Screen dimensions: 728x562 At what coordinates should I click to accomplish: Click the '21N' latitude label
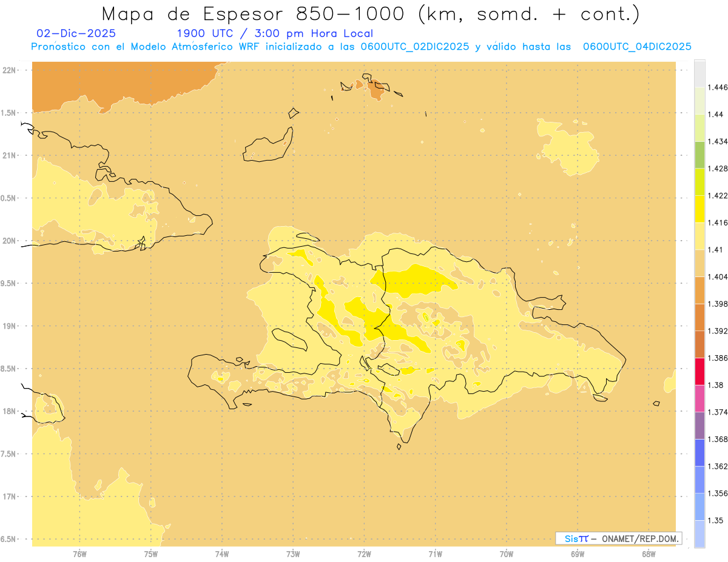(x=9, y=155)
